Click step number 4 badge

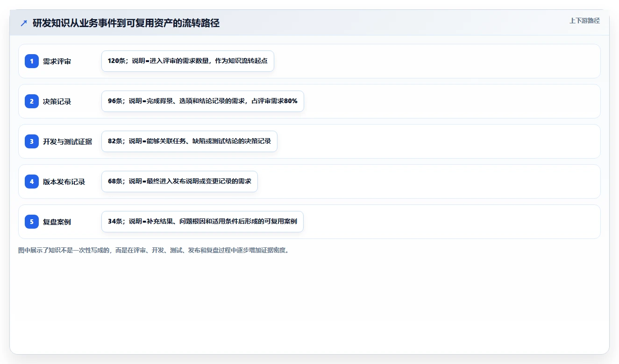pyautogui.click(x=32, y=182)
